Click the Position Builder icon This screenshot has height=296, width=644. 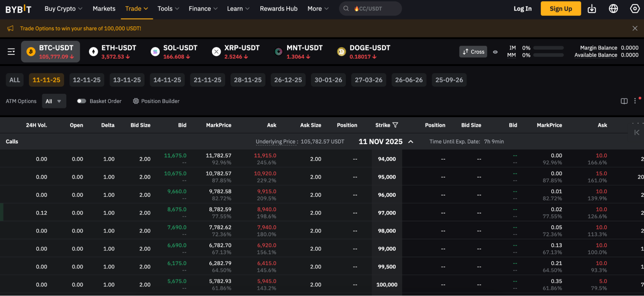pyautogui.click(x=136, y=101)
